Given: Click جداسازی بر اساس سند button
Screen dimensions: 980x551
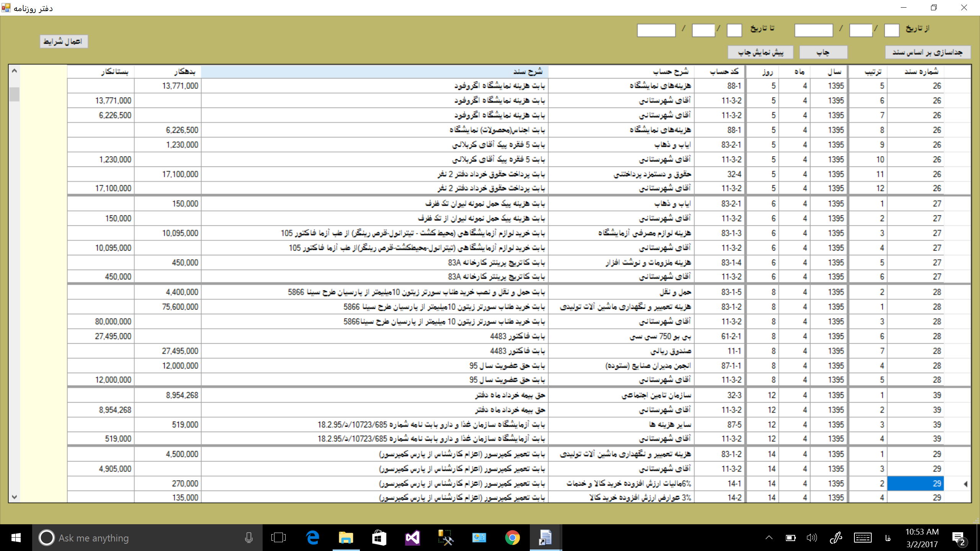Looking at the screenshot, I should pyautogui.click(x=928, y=52).
